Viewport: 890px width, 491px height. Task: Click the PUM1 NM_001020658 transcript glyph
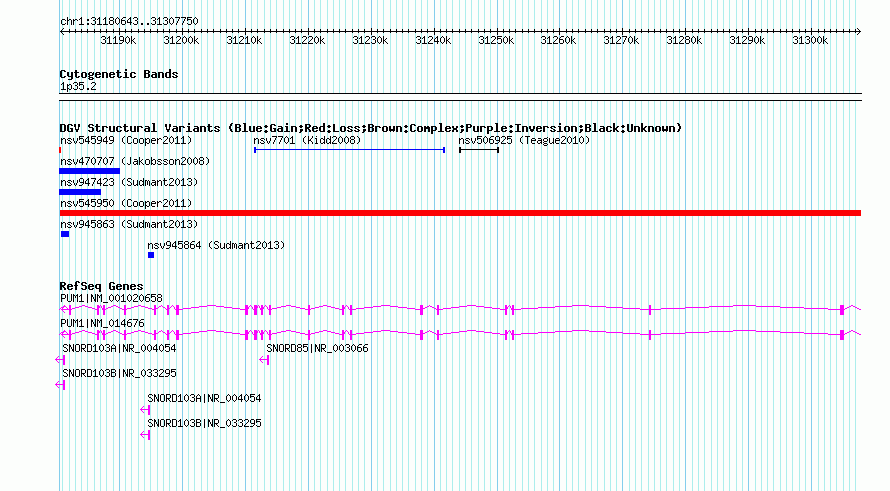(460, 309)
